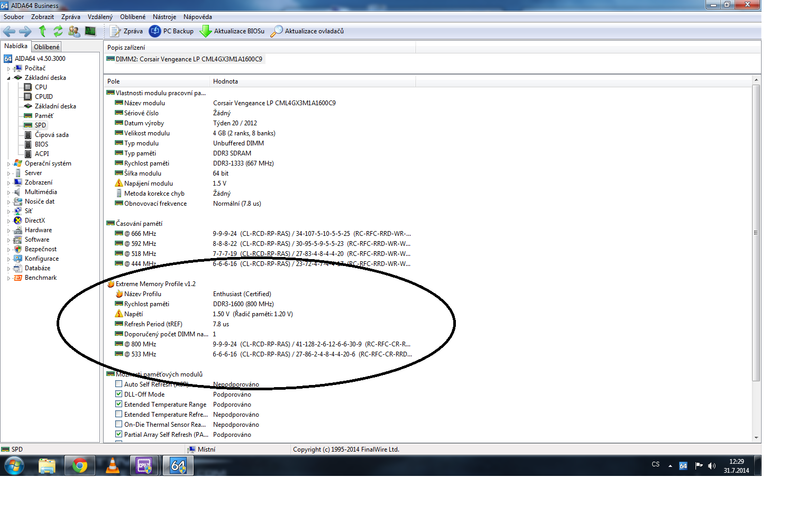Expand the Počítač tree node
806x532 pixels.
coord(8,69)
